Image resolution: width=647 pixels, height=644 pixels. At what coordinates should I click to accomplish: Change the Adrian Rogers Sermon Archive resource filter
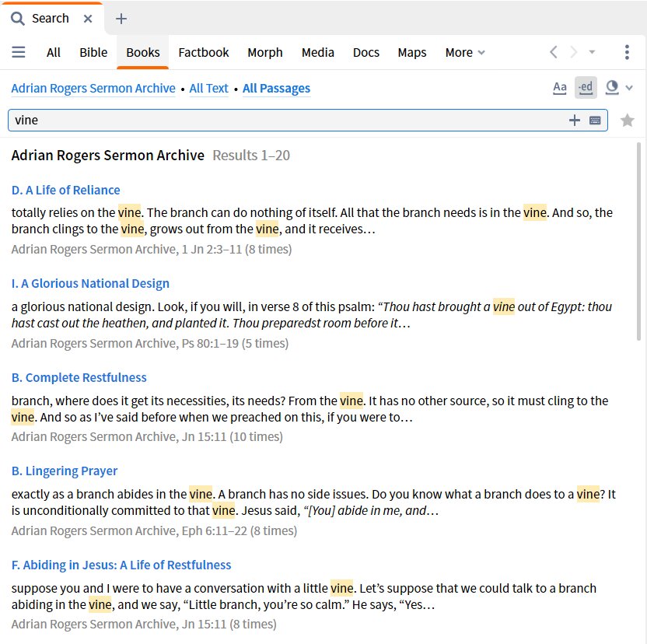pos(93,89)
